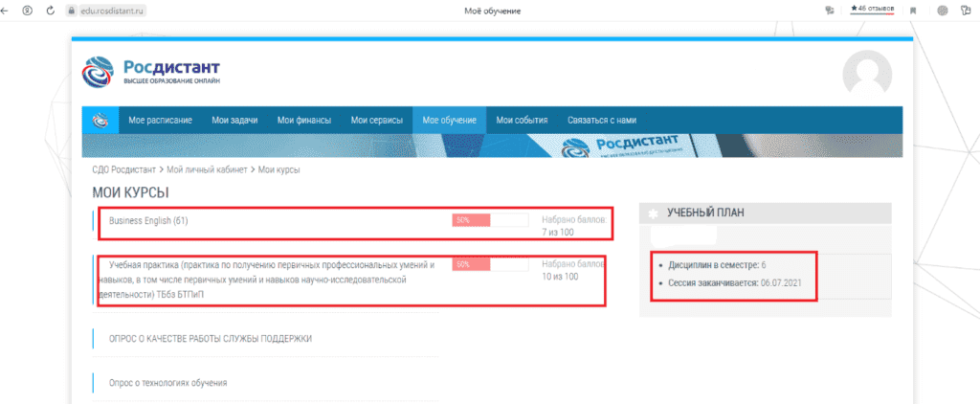Screen dimensions: 980x404
Task: Open Опрос о технологиях обучения
Action: click(x=167, y=383)
